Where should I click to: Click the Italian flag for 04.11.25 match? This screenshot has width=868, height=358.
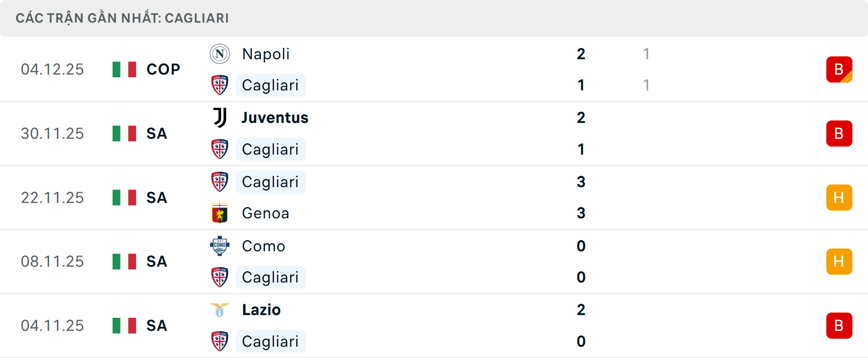pyautogui.click(x=124, y=325)
